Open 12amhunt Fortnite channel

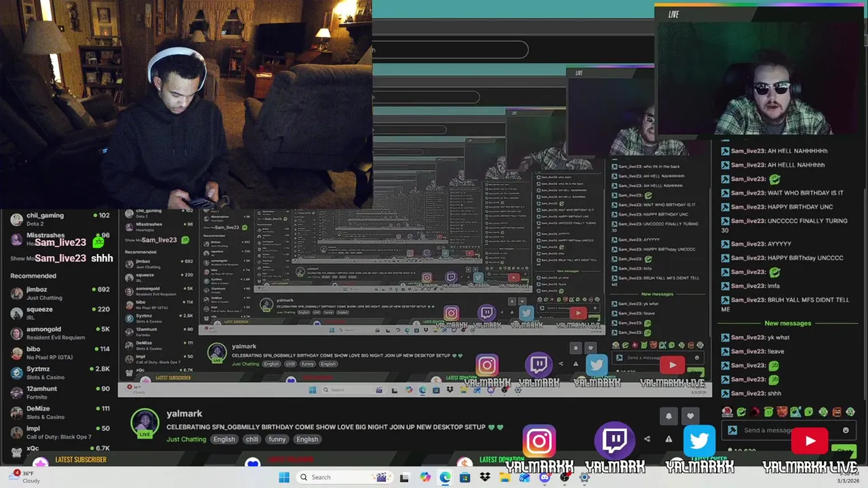click(60, 392)
